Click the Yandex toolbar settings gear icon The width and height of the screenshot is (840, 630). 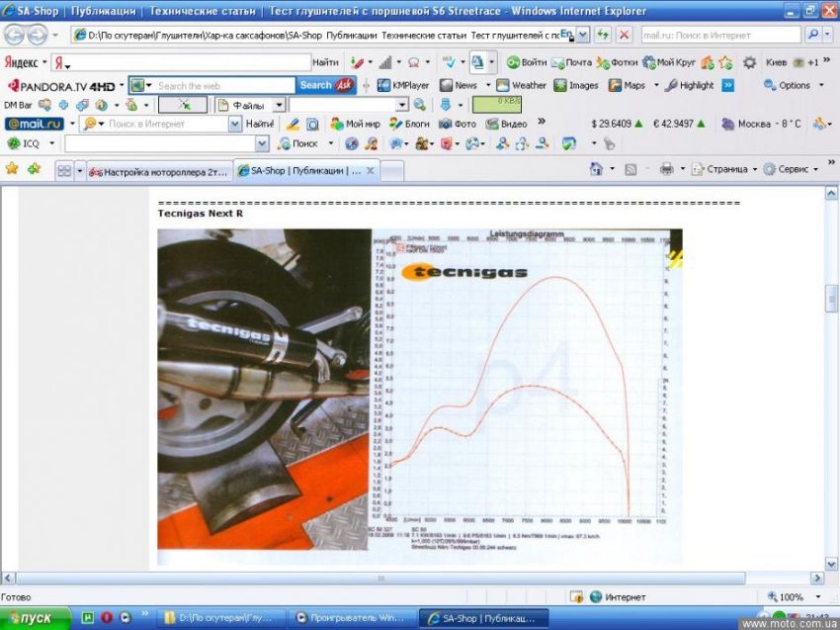(749, 62)
